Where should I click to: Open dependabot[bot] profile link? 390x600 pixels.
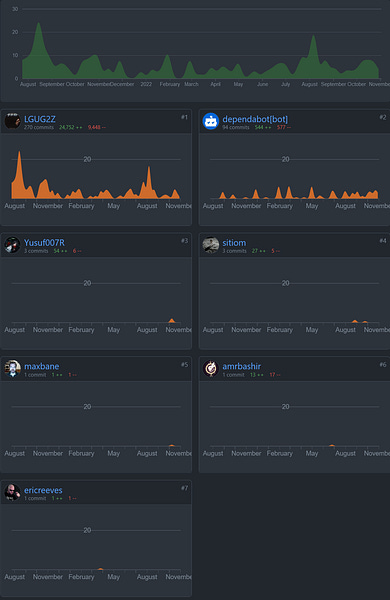pos(255,119)
